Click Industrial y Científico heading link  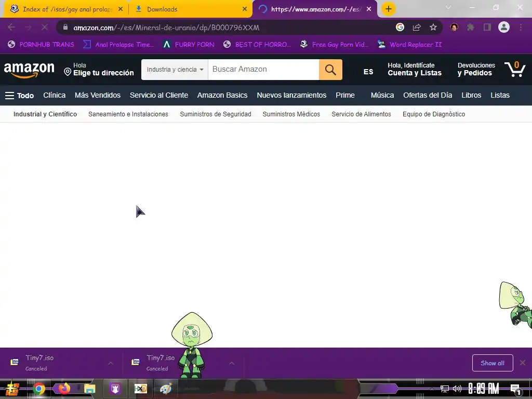tap(45, 114)
